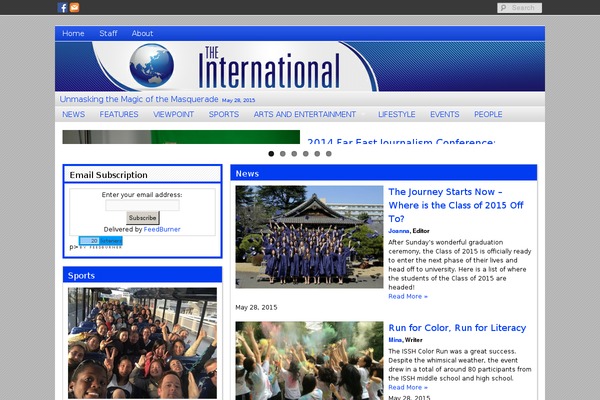Click the globe logo in banner

pyautogui.click(x=152, y=65)
